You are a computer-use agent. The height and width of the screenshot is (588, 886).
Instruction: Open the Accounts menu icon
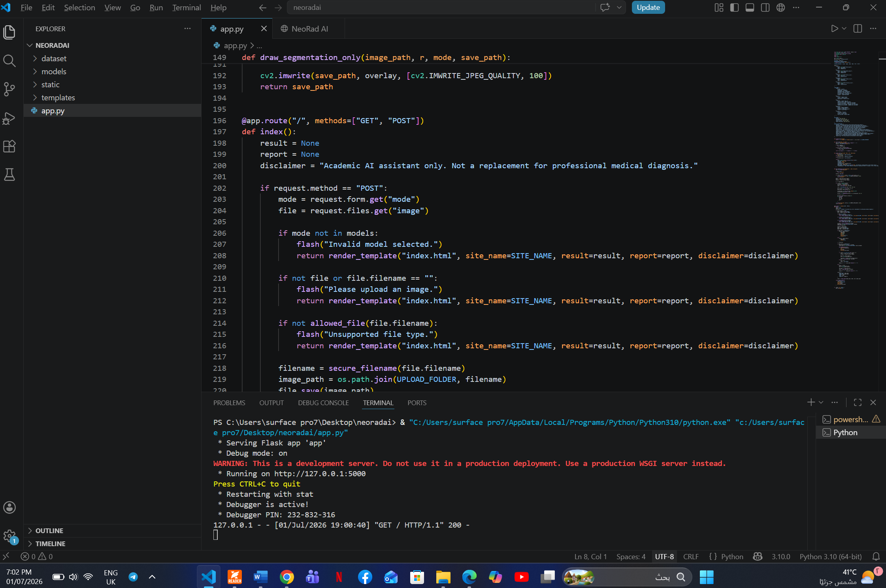pos(9,507)
